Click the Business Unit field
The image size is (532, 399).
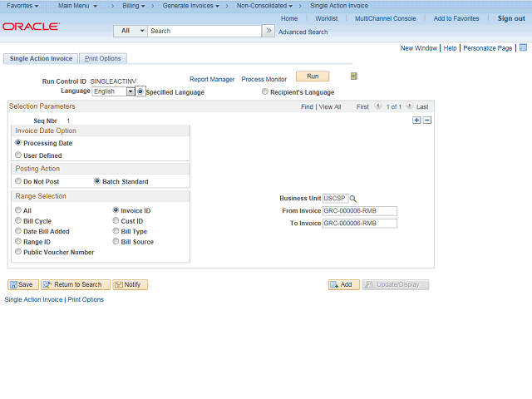coord(335,198)
